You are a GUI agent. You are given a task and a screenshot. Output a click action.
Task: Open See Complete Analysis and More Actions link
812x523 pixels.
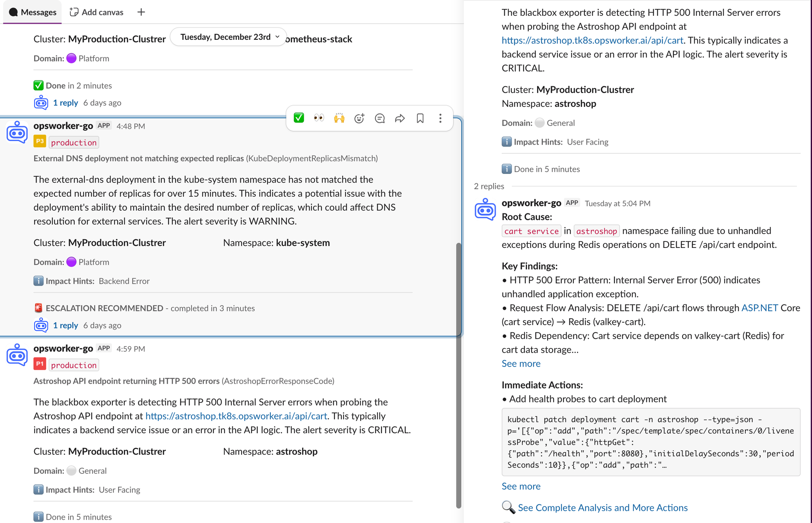[x=603, y=508]
